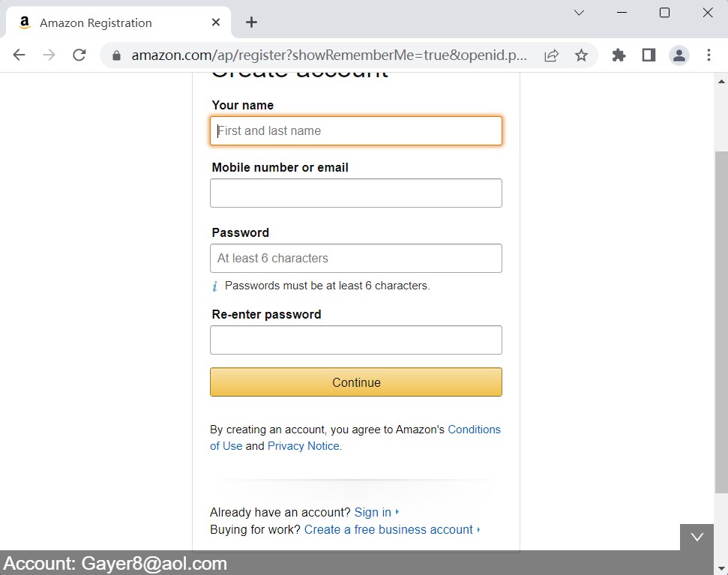Open the Conditions of Use link

[474, 429]
